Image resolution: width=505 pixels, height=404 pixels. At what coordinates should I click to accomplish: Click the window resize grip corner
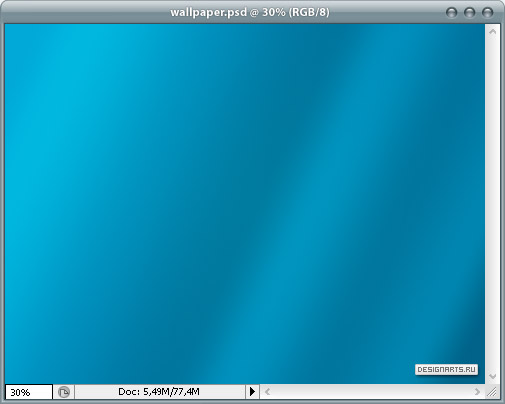click(x=492, y=392)
